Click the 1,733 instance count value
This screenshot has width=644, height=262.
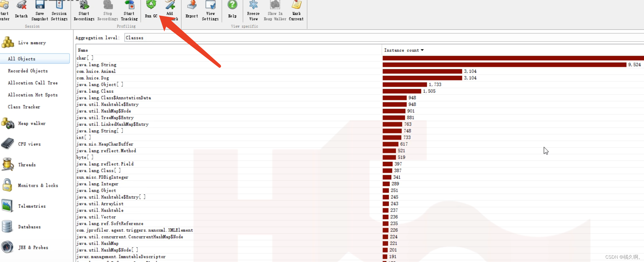[435, 84]
